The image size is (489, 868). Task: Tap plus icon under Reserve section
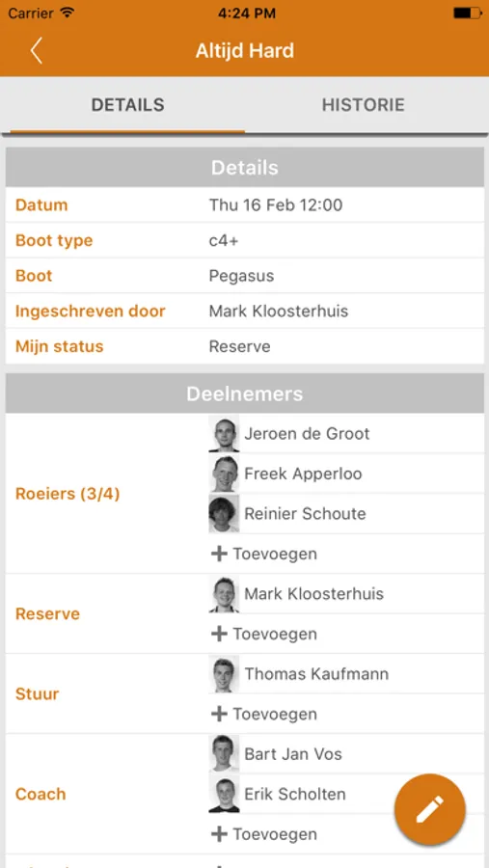point(219,634)
